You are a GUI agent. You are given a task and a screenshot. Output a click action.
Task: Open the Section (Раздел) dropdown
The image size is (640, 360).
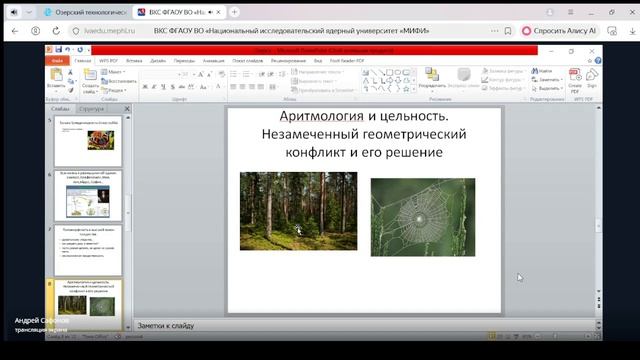pyautogui.click(x=114, y=90)
